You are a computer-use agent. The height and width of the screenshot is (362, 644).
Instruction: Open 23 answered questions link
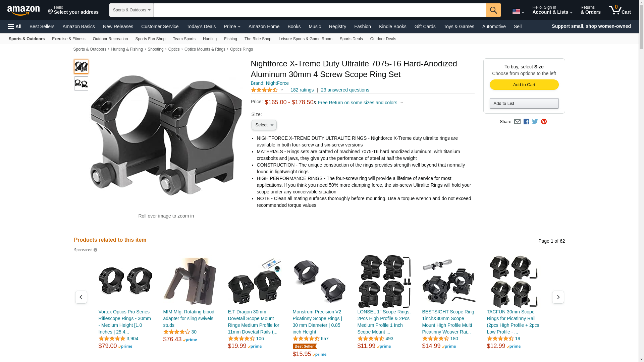(345, 90)
